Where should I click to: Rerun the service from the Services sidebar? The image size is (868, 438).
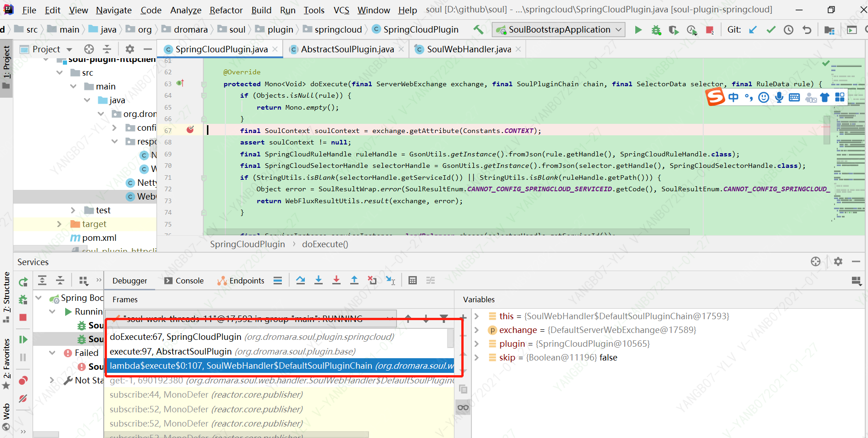point(23,282)
